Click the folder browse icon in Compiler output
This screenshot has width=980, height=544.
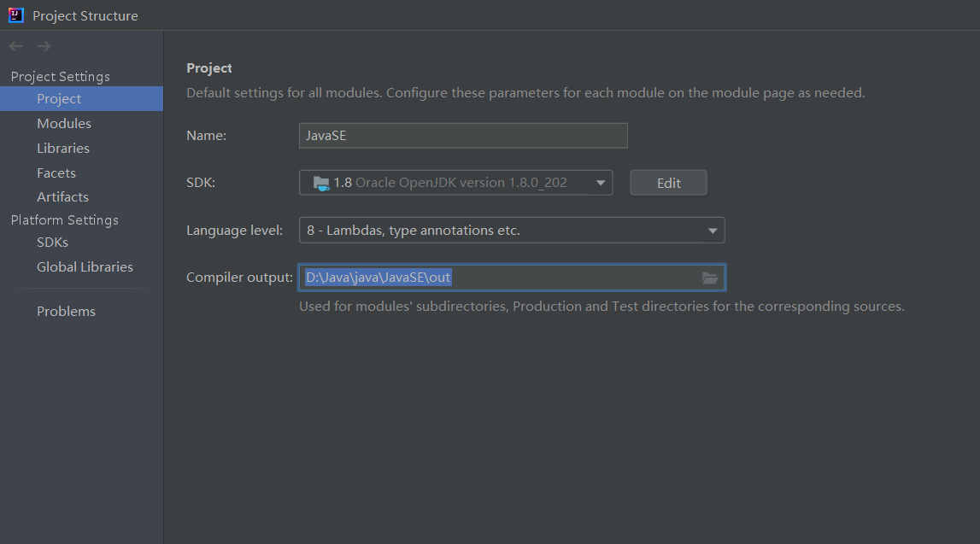(x=709, y=278)
